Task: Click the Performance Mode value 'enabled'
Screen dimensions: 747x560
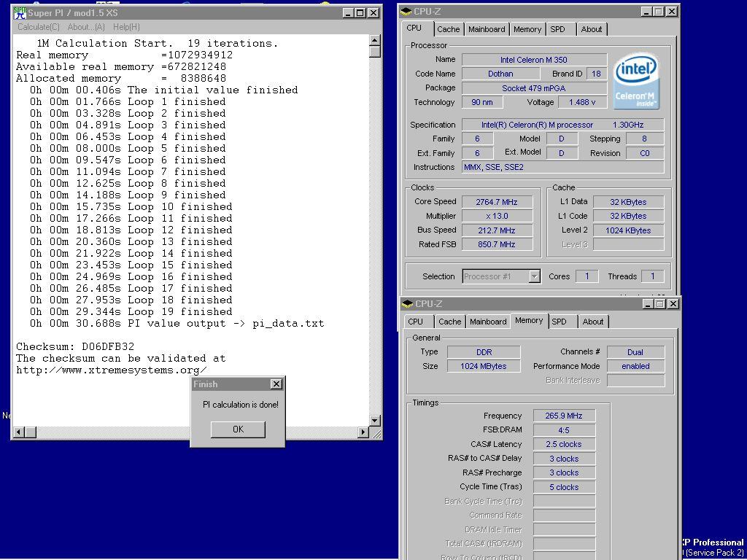Action: click(635, 366)
